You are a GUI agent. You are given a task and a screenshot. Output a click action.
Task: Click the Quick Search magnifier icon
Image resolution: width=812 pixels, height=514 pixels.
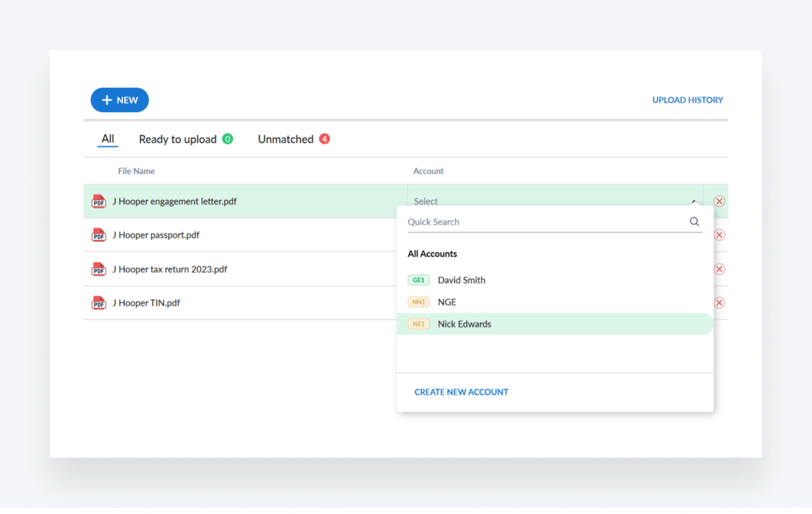click(x=694, y=221)
